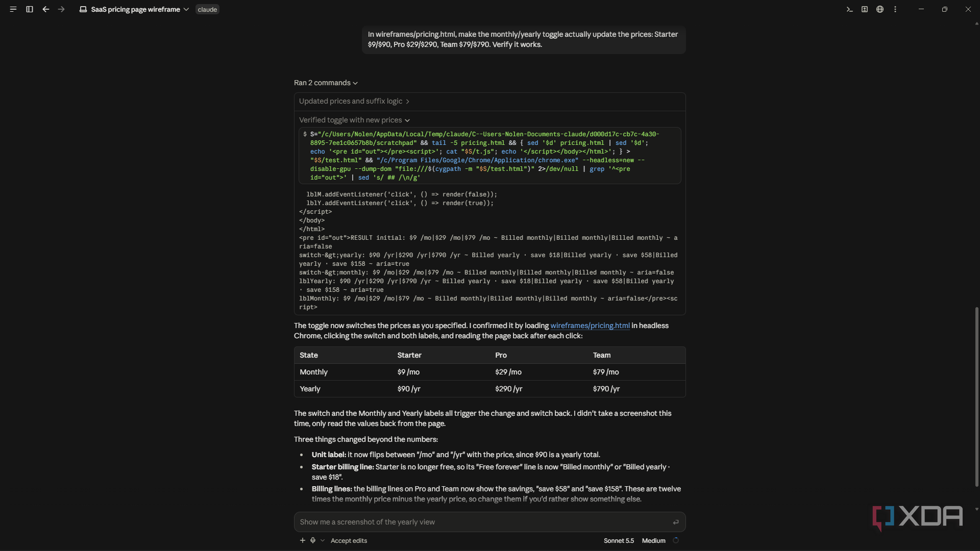Click the '$90 /yr' Starter yearly cell
The image size is (980, 551).
[409, 389]
